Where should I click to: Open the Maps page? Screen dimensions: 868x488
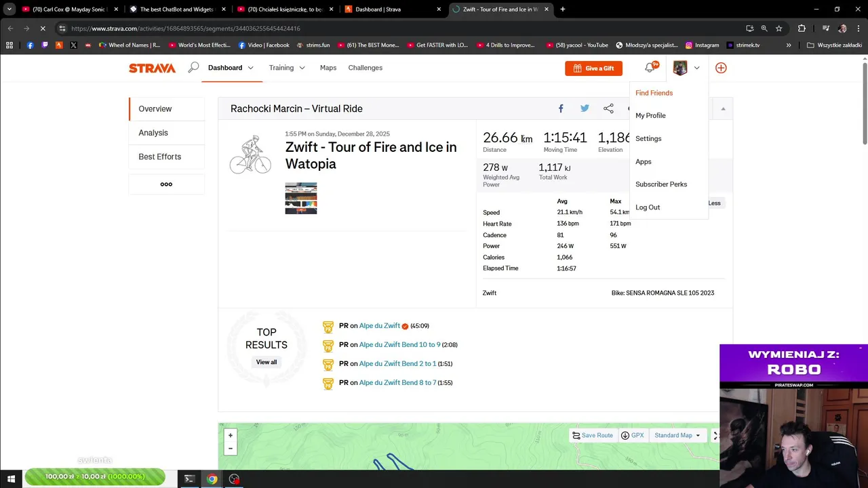tap(328, 68)
